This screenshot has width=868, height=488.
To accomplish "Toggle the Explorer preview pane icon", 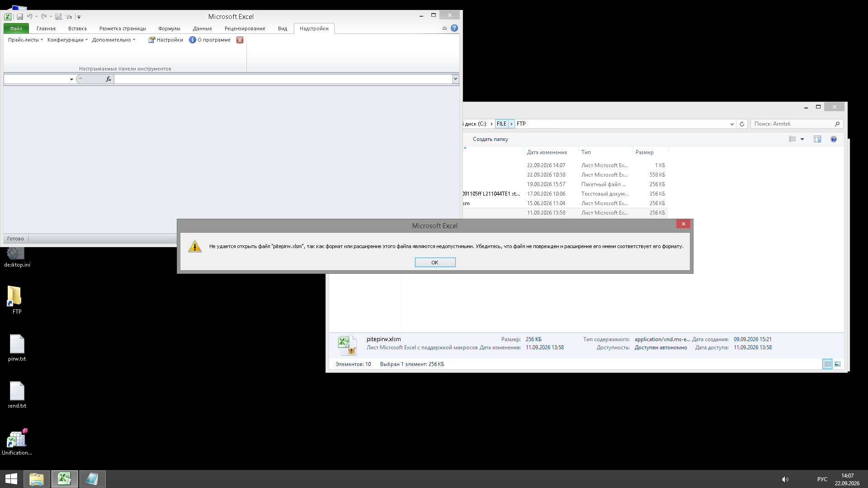I will [x=817, y=139].
